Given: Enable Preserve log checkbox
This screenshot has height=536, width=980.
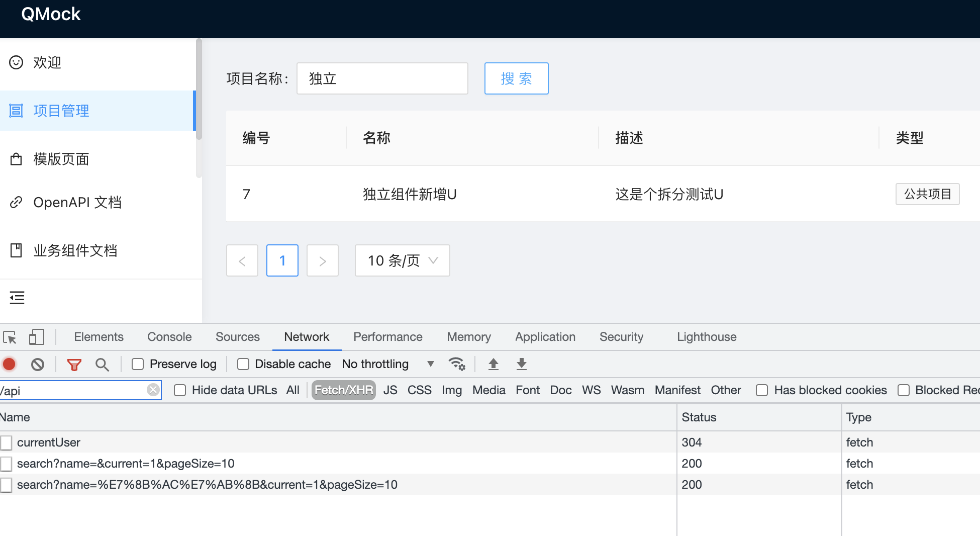Looking at the screenshot, I should pyautogui.click(x=138, y=364).
